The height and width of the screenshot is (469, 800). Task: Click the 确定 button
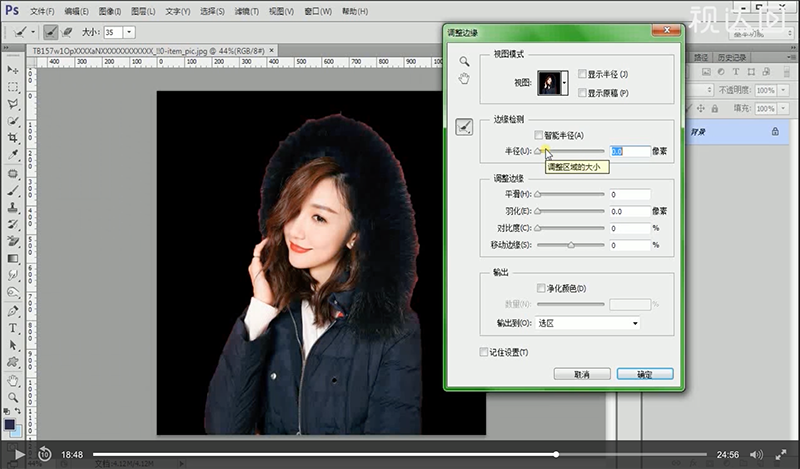(x=645, y=374)
